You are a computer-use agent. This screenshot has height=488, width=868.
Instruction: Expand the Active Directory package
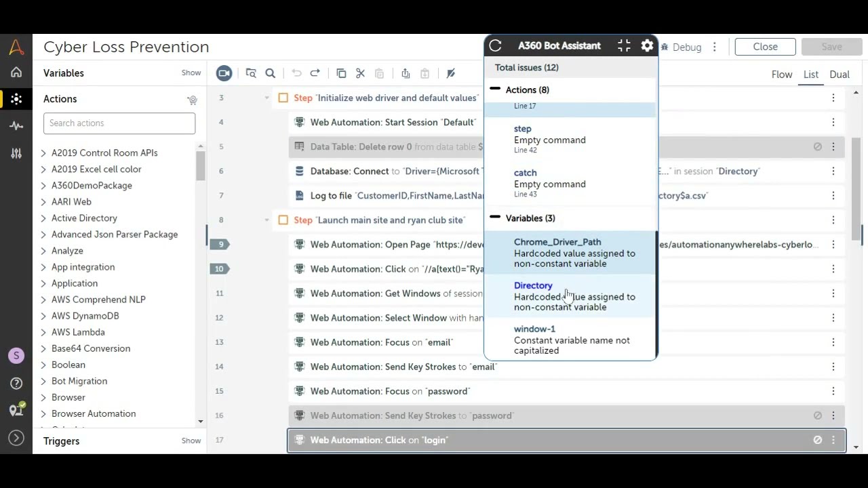[x=43, y=218]
